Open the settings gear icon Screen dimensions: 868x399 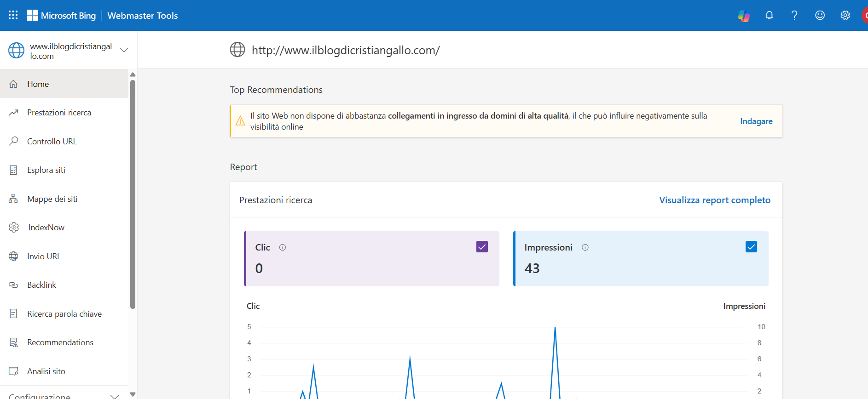coord(845,15)
